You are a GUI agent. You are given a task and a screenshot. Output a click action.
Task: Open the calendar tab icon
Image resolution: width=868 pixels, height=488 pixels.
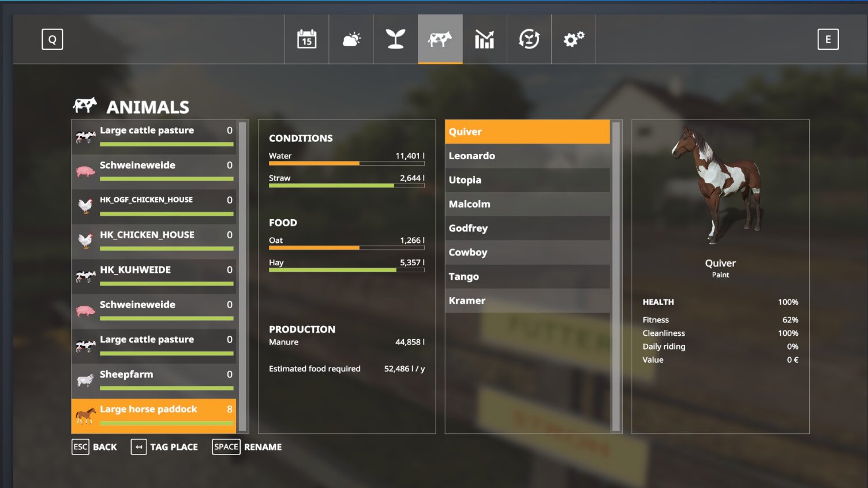click(306, 39)
